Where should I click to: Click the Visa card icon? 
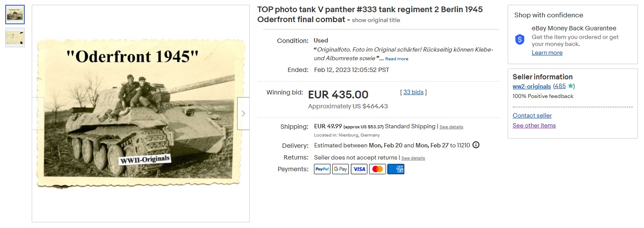(359, 169)
